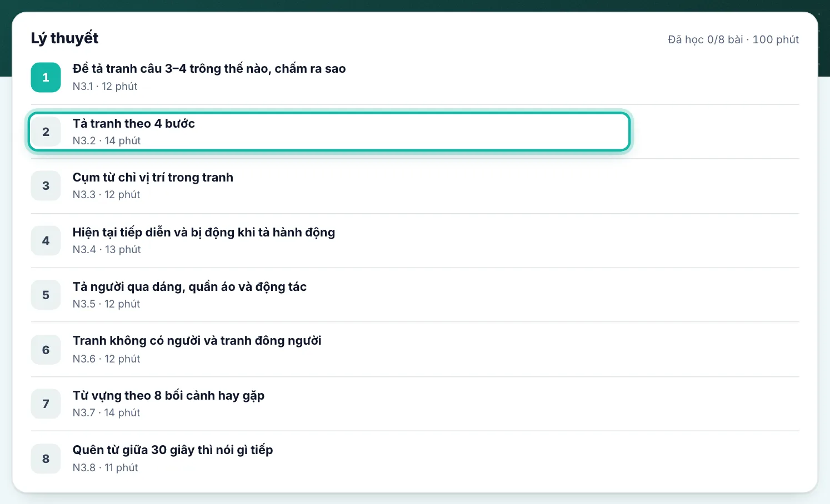830x504 pixels.
Task: Open the highlighted lesson "Tả tranh theo 4 bước"
Action: (x=329, y=132)
